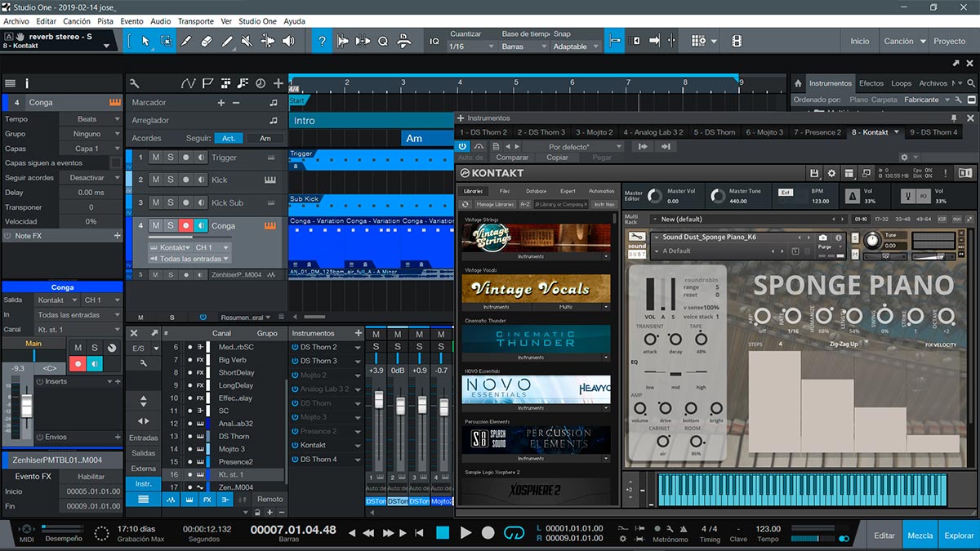Click the home icon in browser panel
Viewport: 980px width, 551px height.
[x=797, y=83]
